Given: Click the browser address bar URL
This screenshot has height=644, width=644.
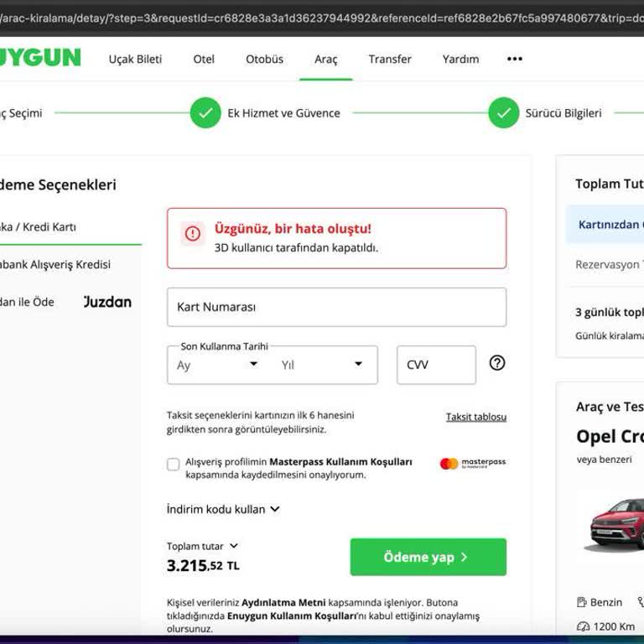Looking at the screenshot, I should click(322, 18).
